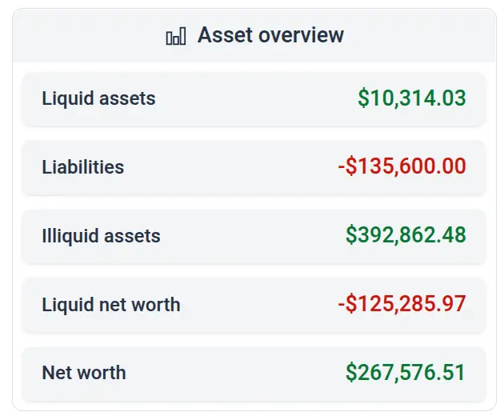Click the gap between Liabilities and Illiquid assets rows

(x=253, y=202)
